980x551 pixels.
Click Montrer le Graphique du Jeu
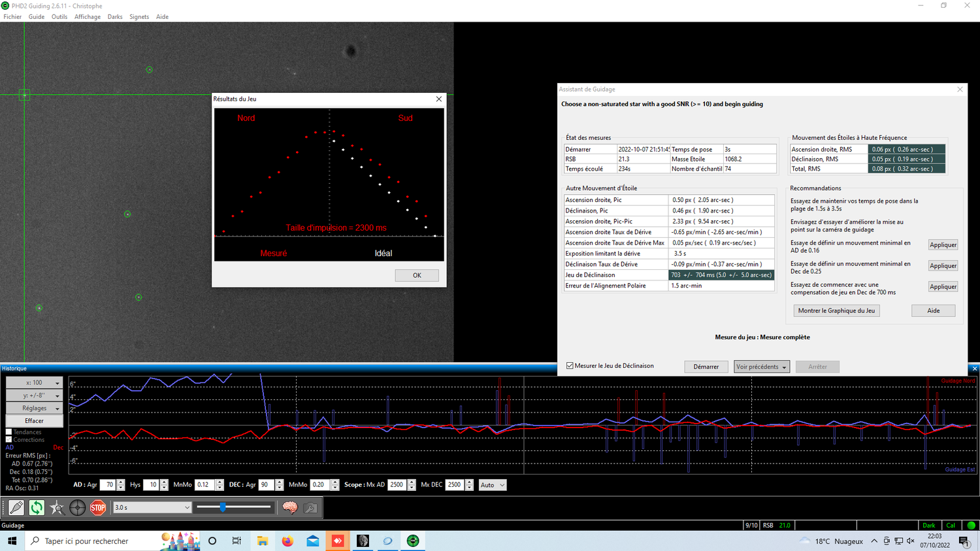tap(836, 310)
